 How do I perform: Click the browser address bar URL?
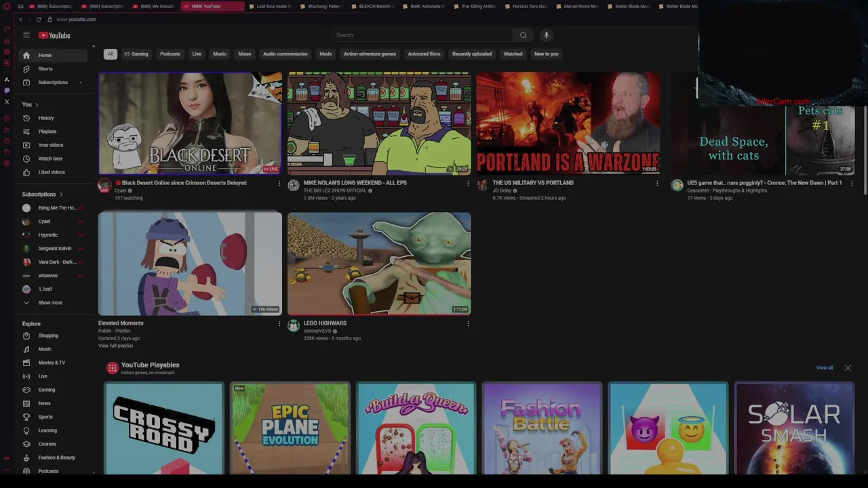point(76,19)
